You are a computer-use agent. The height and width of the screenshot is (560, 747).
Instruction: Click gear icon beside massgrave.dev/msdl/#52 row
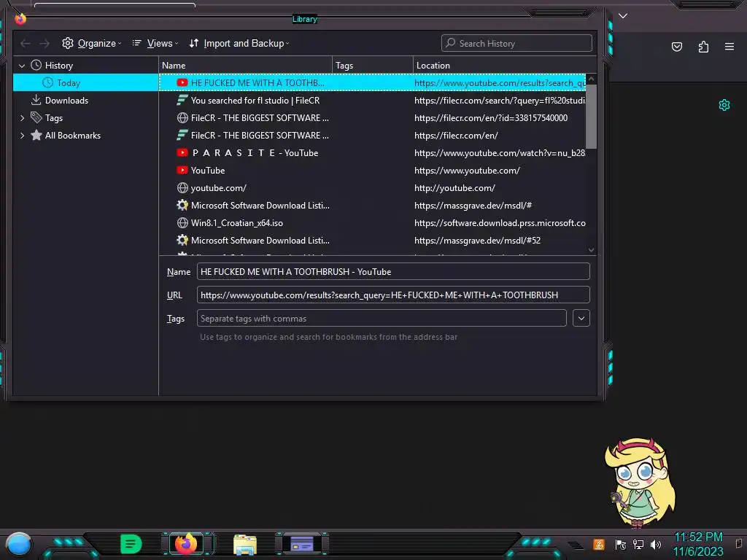point(182,241)
